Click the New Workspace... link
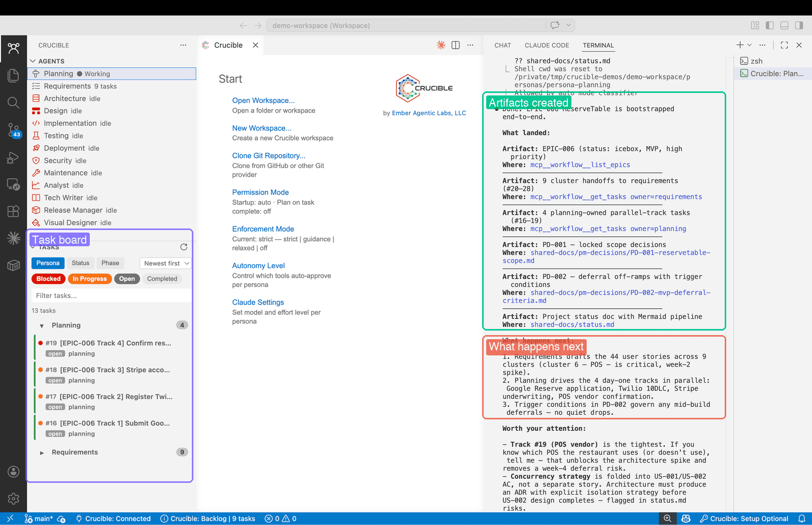Screen dimensions: 812x525 click(x=262, y=128)
